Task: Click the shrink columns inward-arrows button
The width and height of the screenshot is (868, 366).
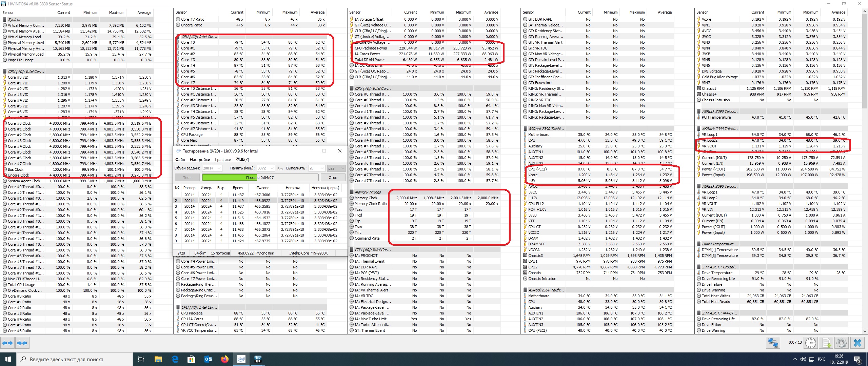Action: pyautogui.click(x=22, y=343)
